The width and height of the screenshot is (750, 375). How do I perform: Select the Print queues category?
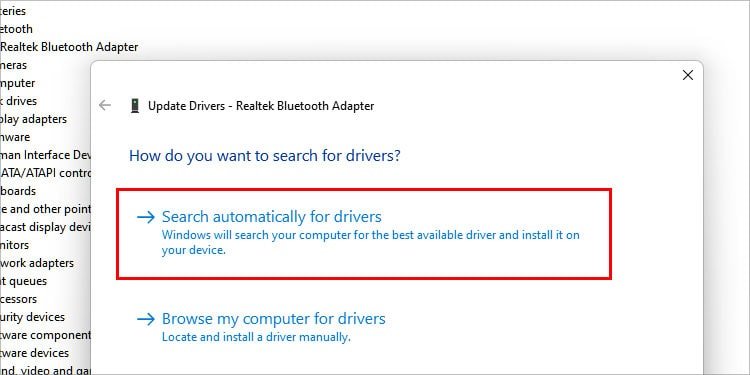(23, 281)
